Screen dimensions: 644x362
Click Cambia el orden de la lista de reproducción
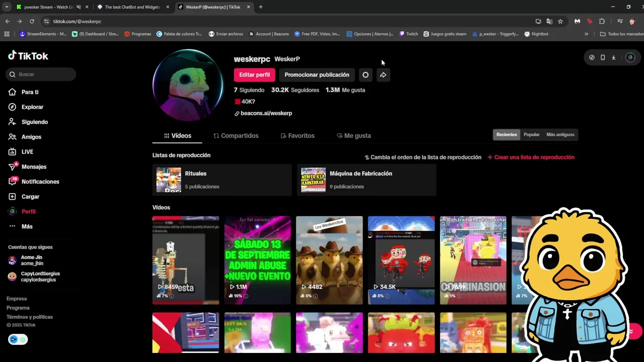click(x=423, y=157)
